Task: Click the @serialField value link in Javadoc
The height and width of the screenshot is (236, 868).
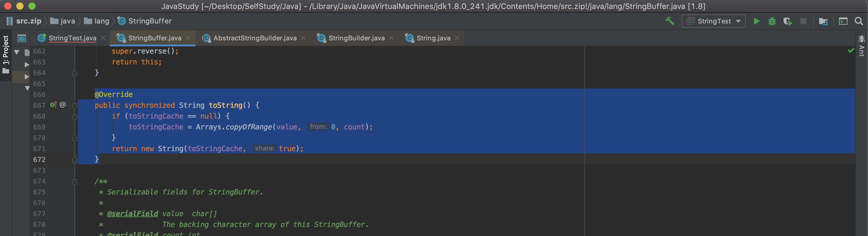Action: pos(132,213)
